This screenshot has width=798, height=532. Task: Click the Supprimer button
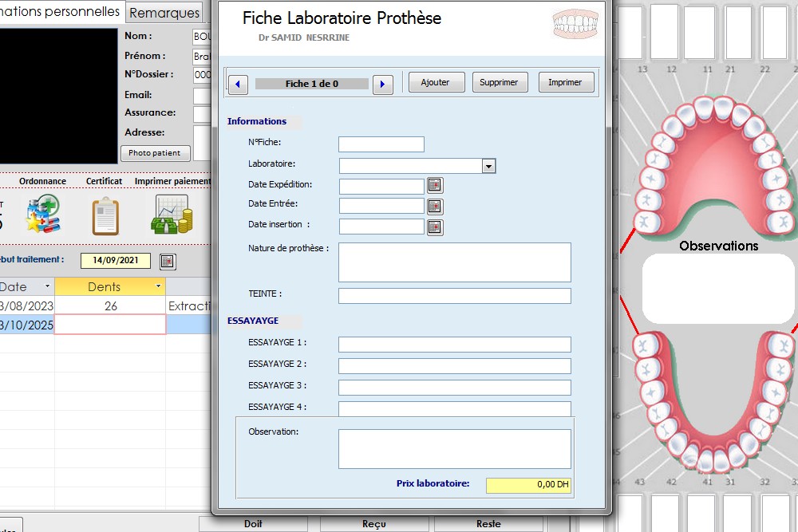[x=500, y=82]
